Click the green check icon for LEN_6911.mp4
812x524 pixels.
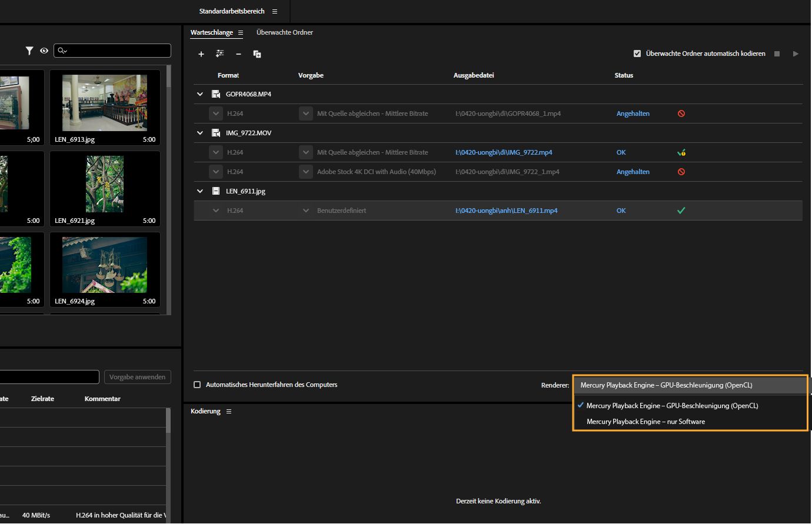(681, 210)
